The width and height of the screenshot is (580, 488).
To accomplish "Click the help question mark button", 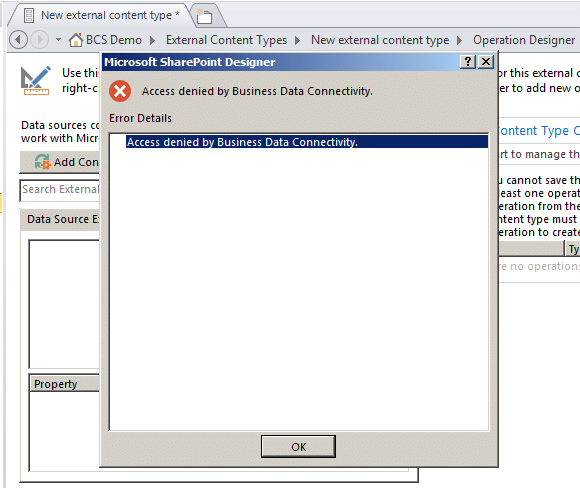I will [x=468, y=61].
